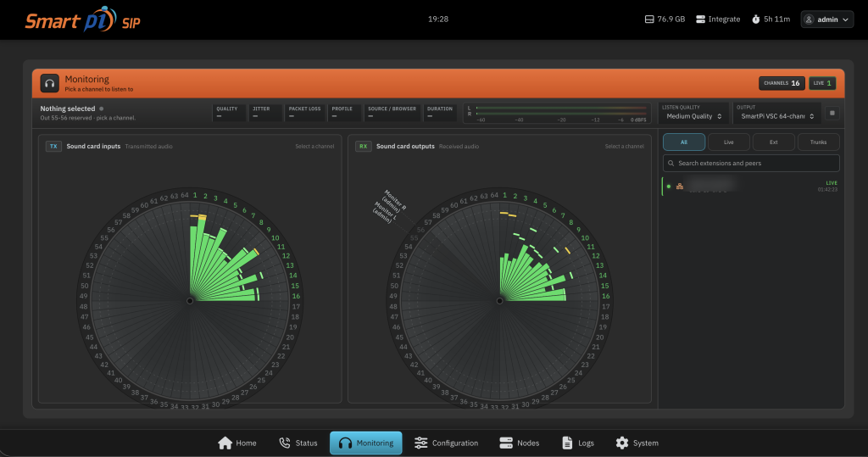Select channel 16 on TX inputs dial
Screen dimensions: 868x457
296,296
